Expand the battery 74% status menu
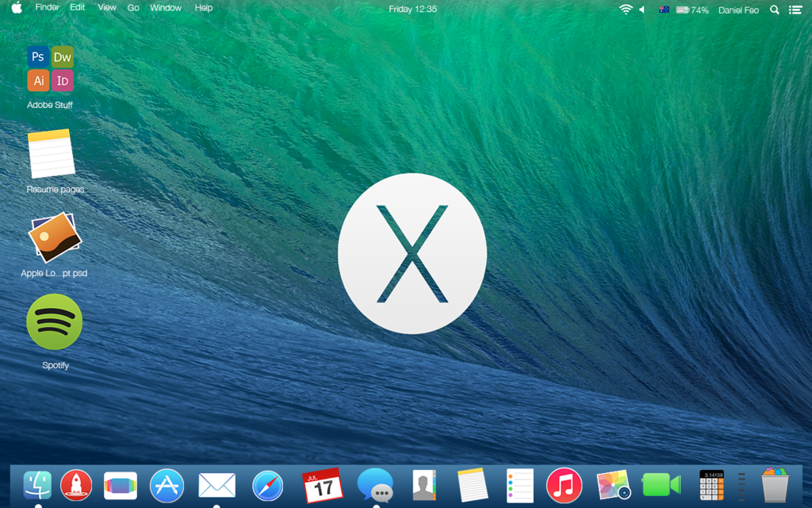Viewport: 812px width, 508px height. 691,10
